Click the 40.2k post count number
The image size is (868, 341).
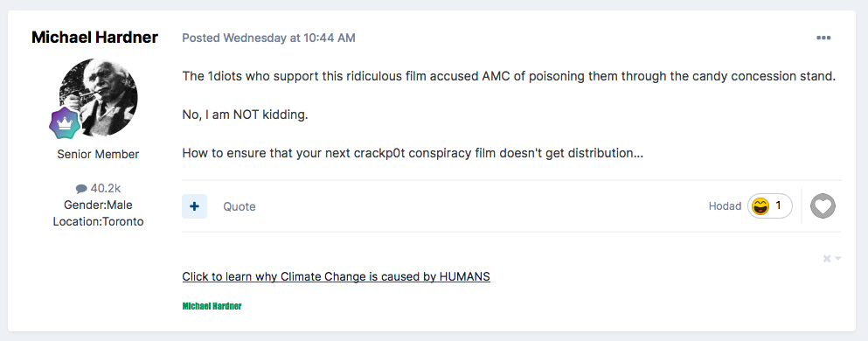point(106,189)
